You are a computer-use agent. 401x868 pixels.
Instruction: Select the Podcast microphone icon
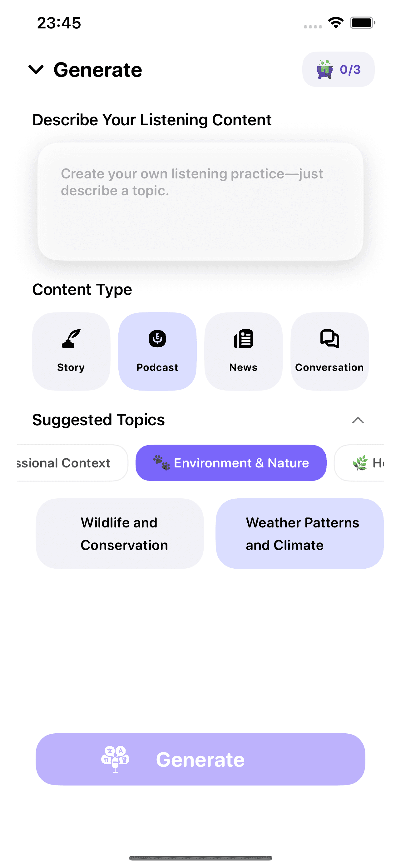(157, 338)
